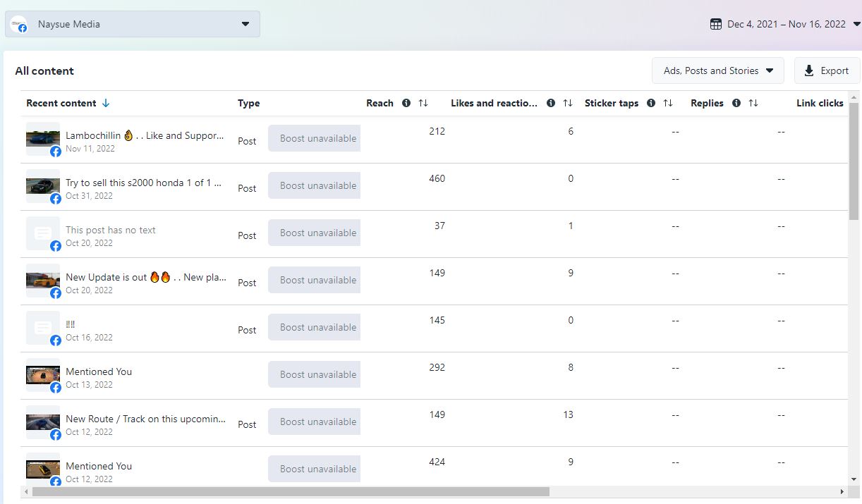The width and height of the screenshot is (862, 504).
Task: Click the vertical scrollbar down arrow
Action: point(854,480)
